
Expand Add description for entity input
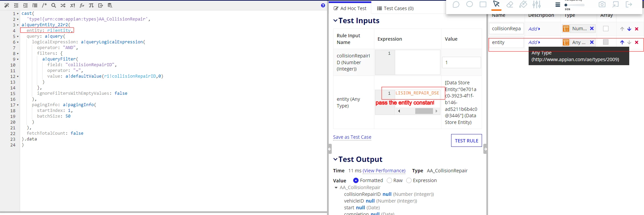[x=534, y=42]
